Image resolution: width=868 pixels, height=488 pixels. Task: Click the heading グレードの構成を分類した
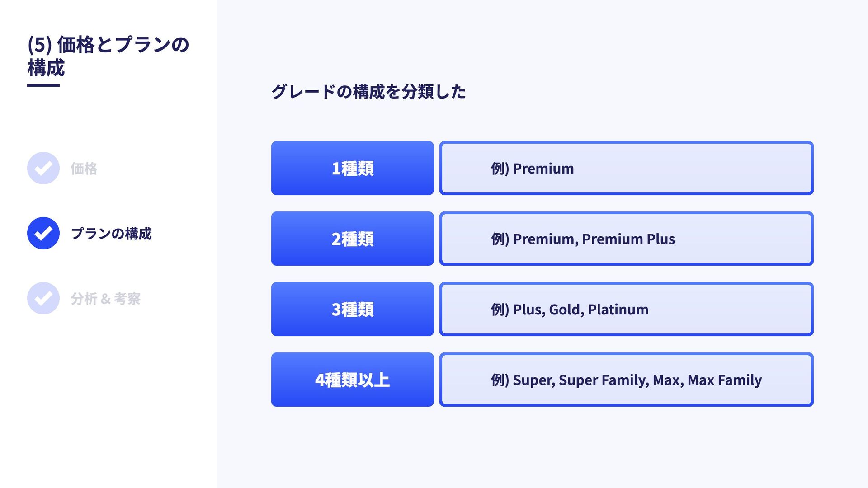pos(368,92)
